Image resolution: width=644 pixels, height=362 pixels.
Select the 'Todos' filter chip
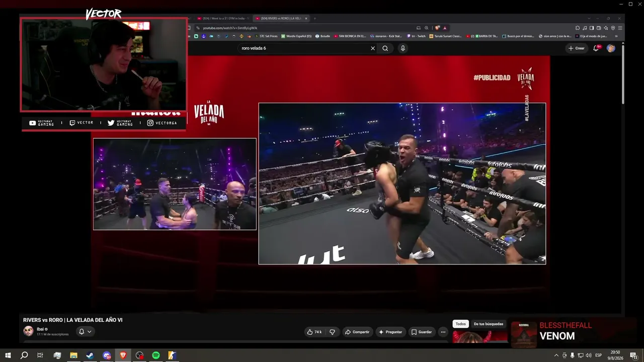click(460, 324)
